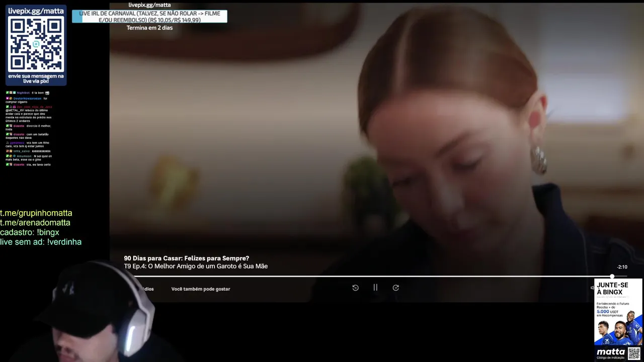Click the 'live sem ad: !verdinha' text
Screen dimensions: 644x362
pos(41,242)
